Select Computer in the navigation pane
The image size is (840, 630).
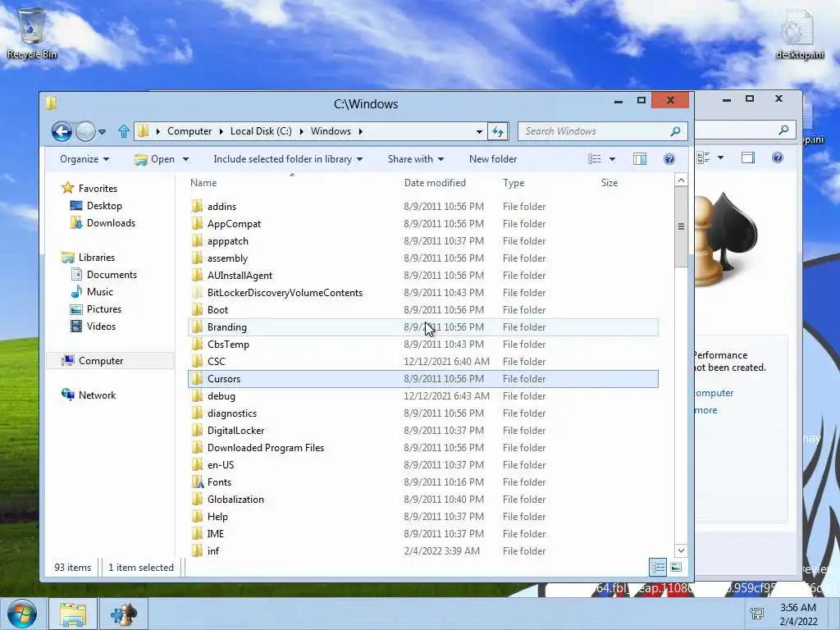tap(101, 361)
